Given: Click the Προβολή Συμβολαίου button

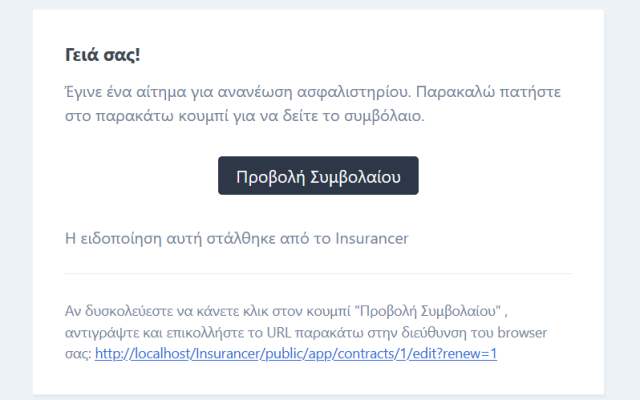Looking at the screenshot, I should pos(318,176).
